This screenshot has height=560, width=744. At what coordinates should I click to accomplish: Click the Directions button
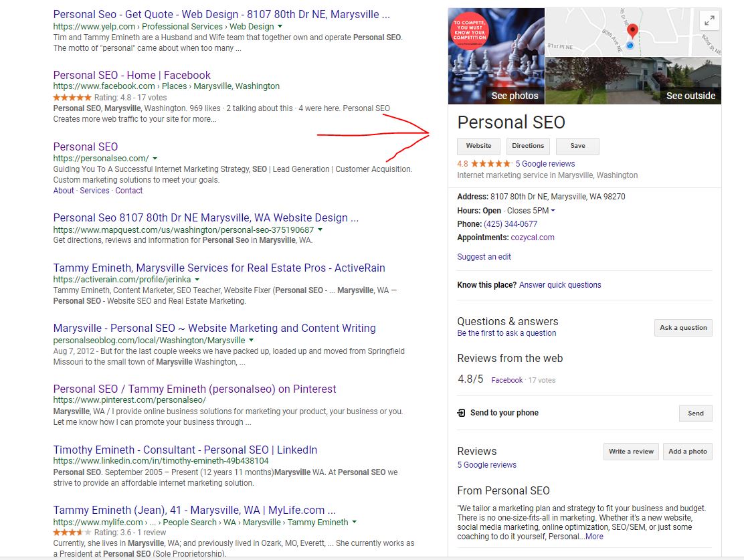click(x=528, y=146)
